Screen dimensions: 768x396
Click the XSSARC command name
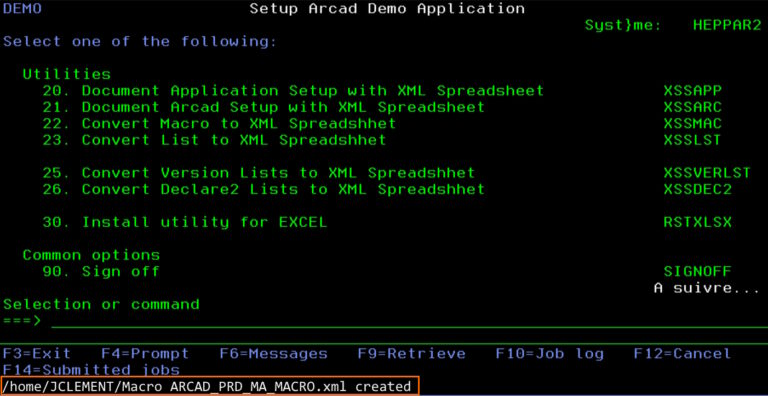(x=693, y=107)
